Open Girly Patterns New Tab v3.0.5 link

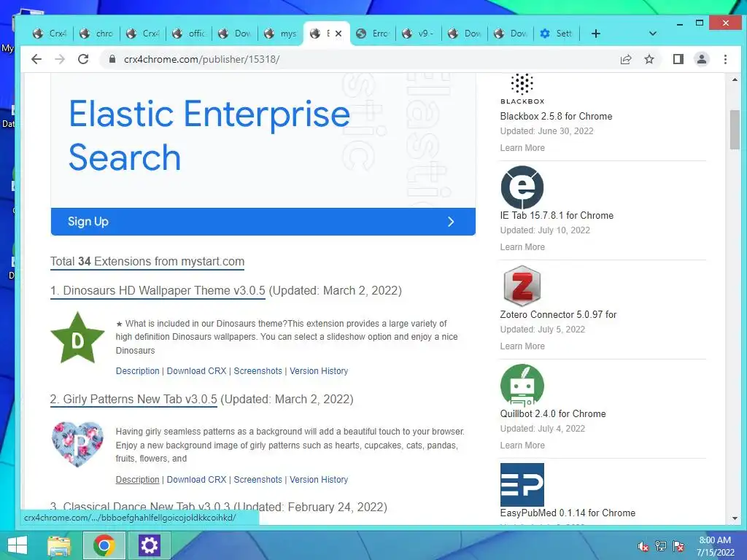[134, 399]
